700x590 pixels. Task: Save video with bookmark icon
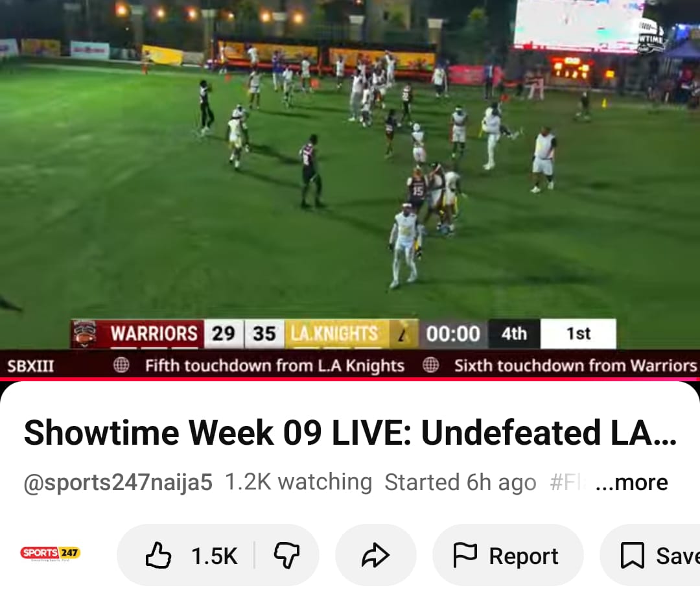[653, 555]
